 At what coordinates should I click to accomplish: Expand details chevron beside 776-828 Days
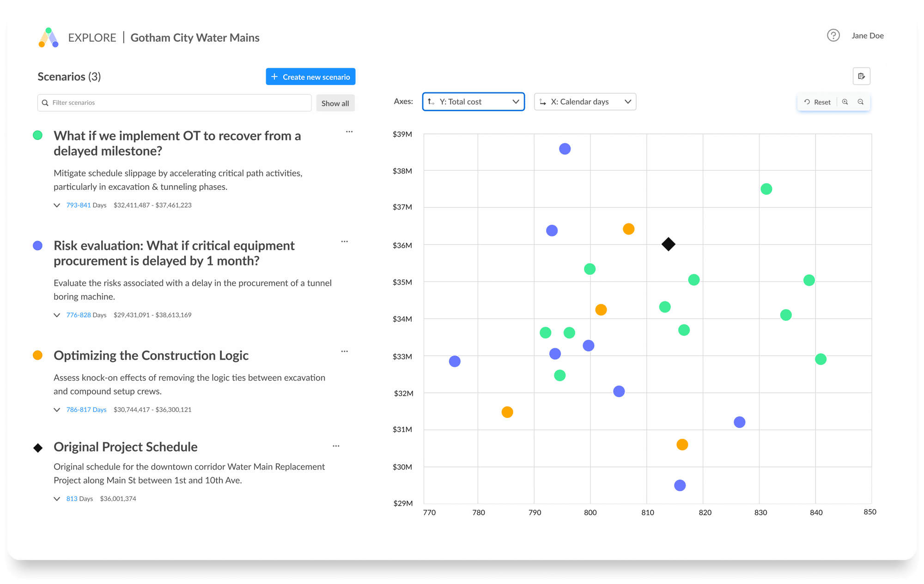(57, 315)
